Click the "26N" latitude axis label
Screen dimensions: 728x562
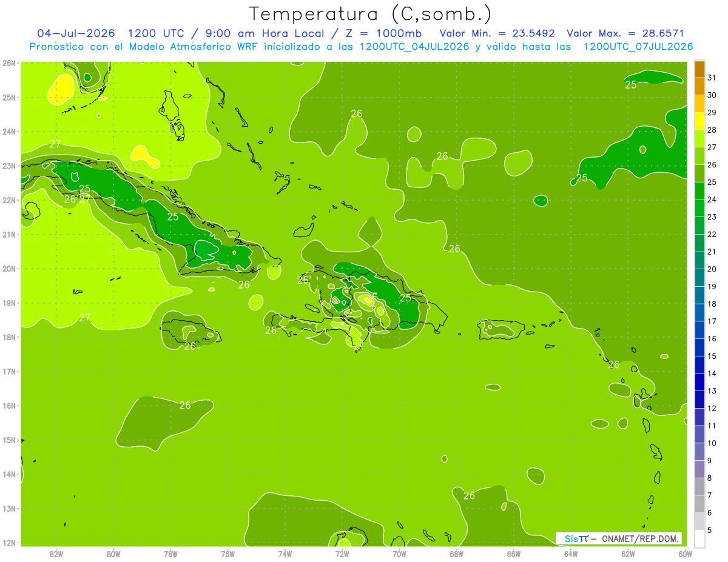8,63
